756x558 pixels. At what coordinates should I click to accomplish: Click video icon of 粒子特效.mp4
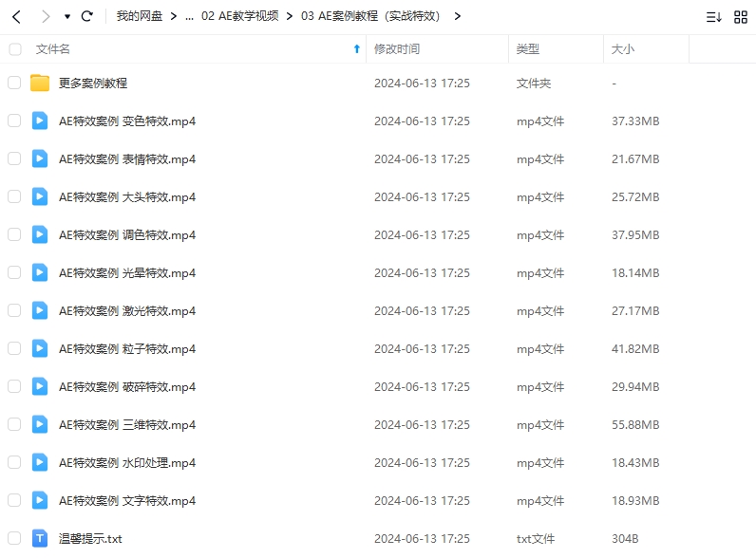pos(40,348)
